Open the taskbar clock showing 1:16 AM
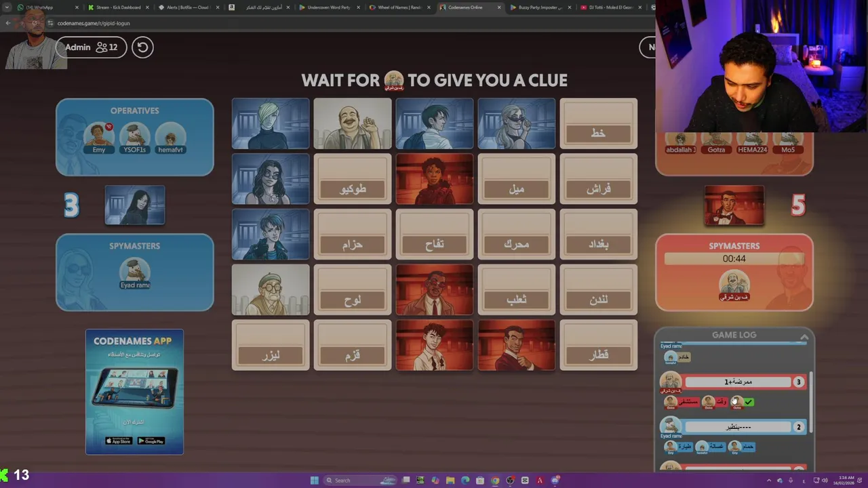 844,481
